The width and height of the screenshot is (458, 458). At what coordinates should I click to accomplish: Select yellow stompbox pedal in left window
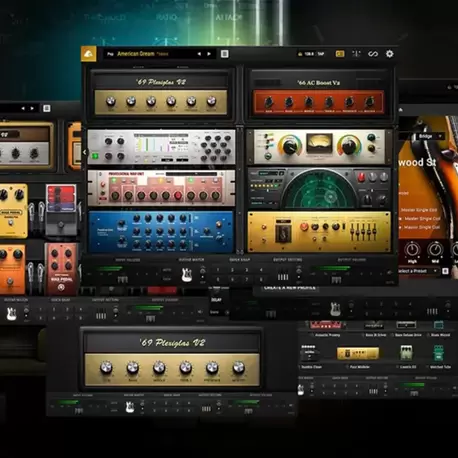13,210
